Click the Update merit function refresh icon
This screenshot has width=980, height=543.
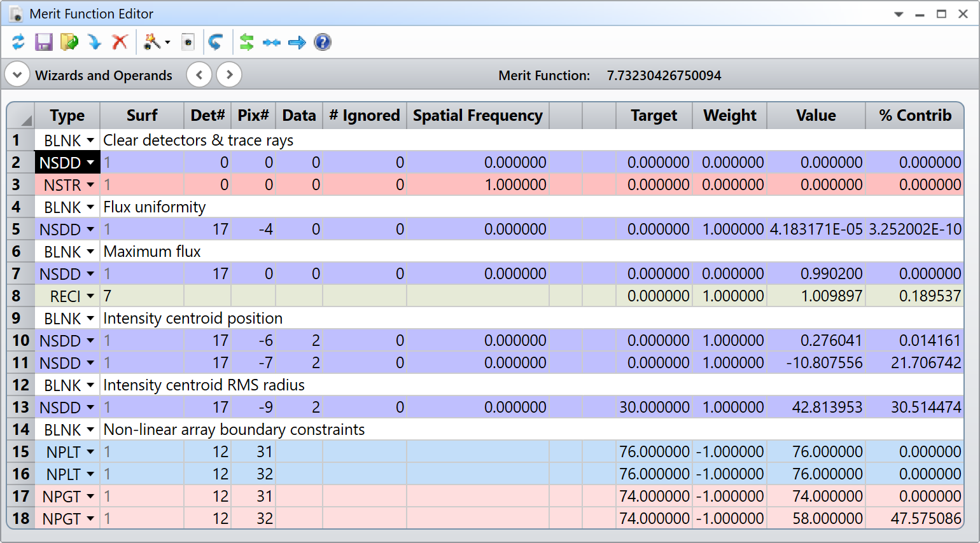click(x=18, y=43)
